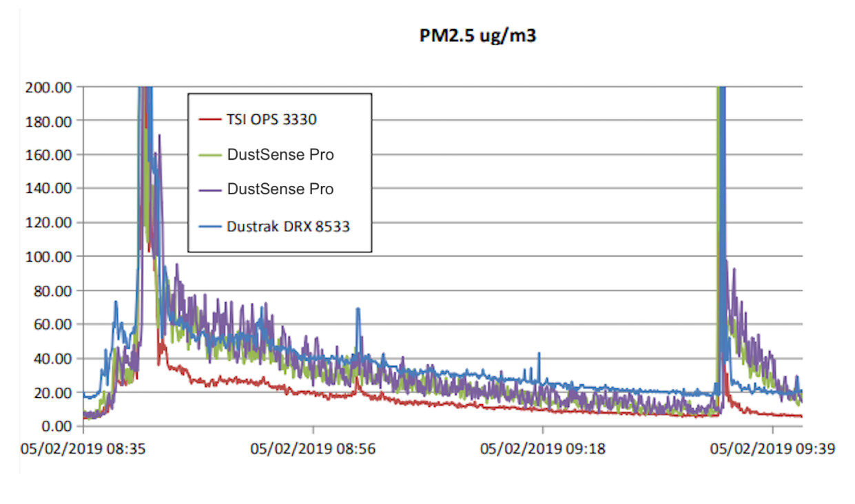Click the 100.00 y-axis label
The image size is (855, 504).
[x=49, y=257]
